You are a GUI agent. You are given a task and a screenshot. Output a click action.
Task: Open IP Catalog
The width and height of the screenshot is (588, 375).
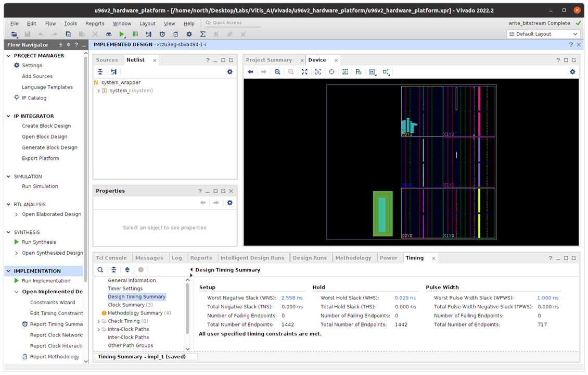click(34, 98)
